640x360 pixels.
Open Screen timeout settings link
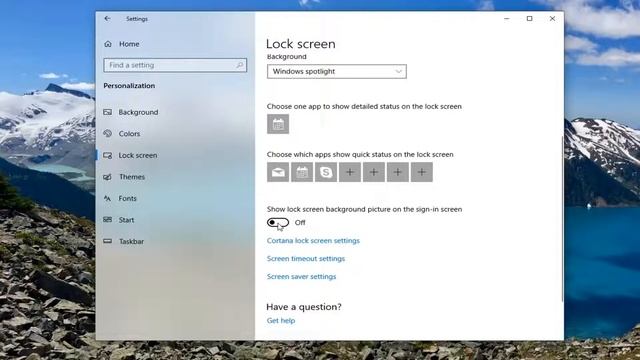[x=306, y=258]
